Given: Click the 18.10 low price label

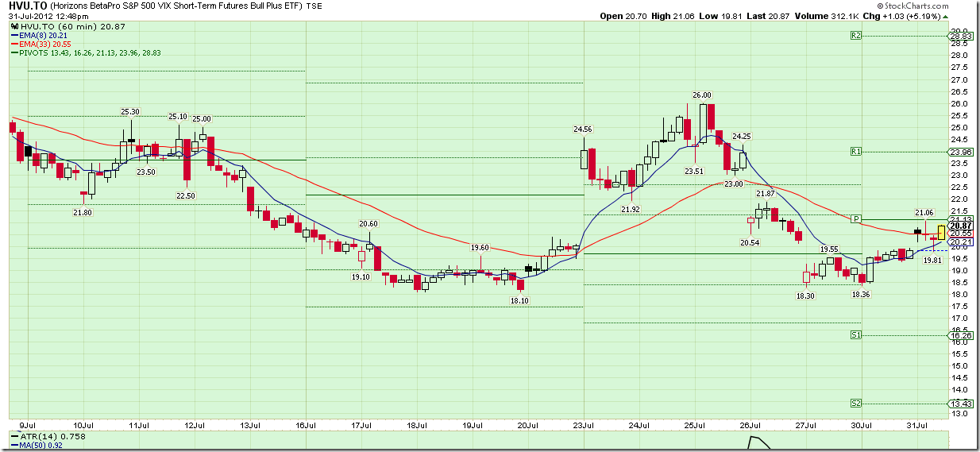Looking at the screenshot, I should click(519, 300).
